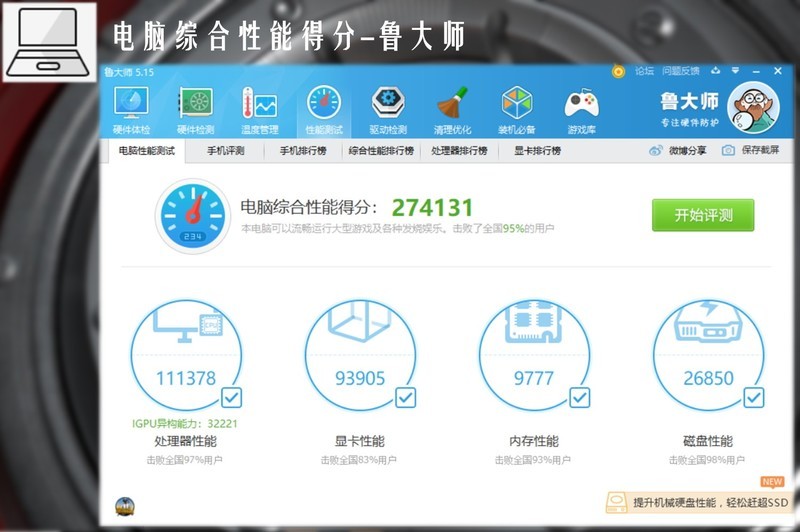Switch to the 综合性能排行榜 tab
Image resolution: width=800 pixels, height=532 pixels.
(381, 151)
